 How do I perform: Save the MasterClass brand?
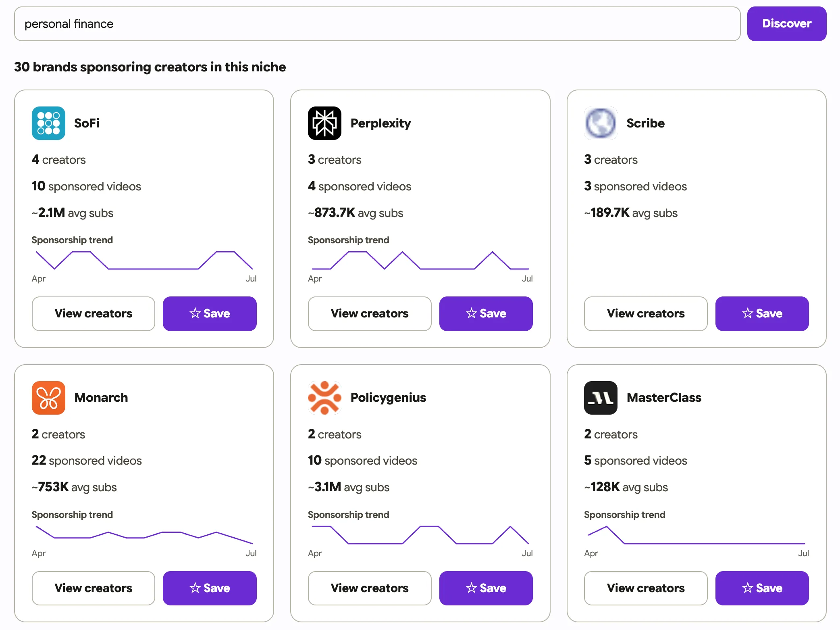pos(762,588)
